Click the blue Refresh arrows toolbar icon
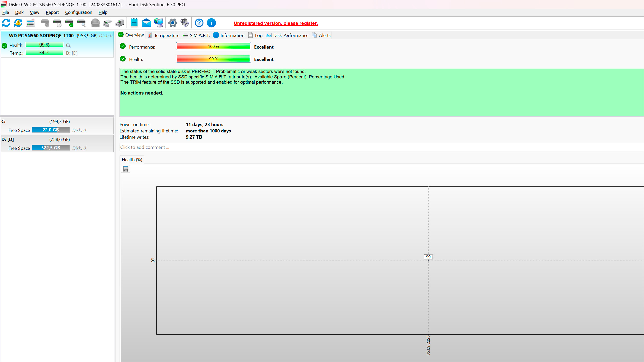The width and height of the screenshot is (644, 362). (x=6, y=23)
